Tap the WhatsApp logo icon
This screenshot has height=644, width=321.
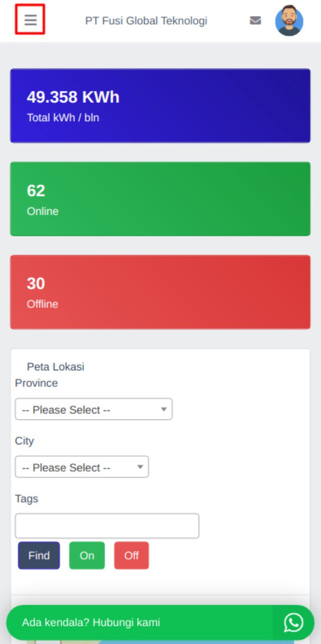(x=293, y=622)
